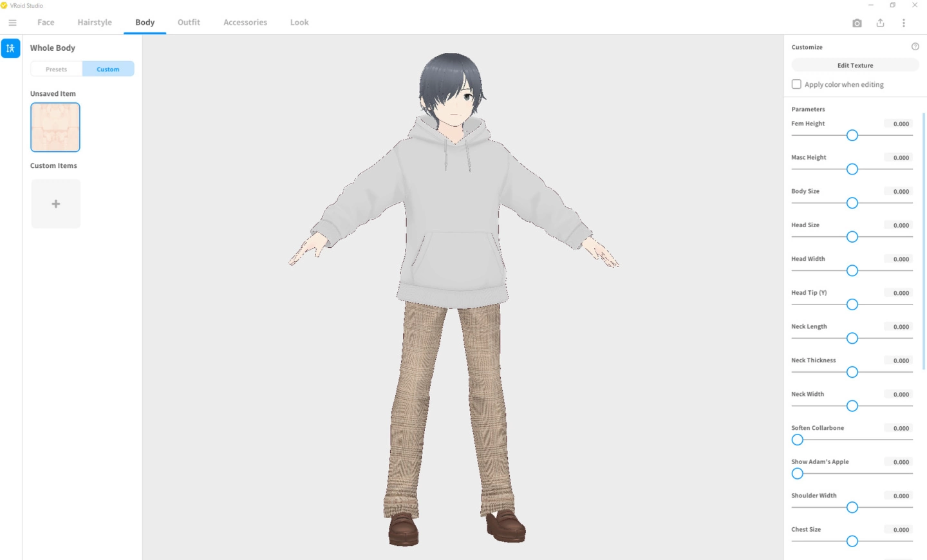Switch to the Outfit tab

click(x=188, y=22)
